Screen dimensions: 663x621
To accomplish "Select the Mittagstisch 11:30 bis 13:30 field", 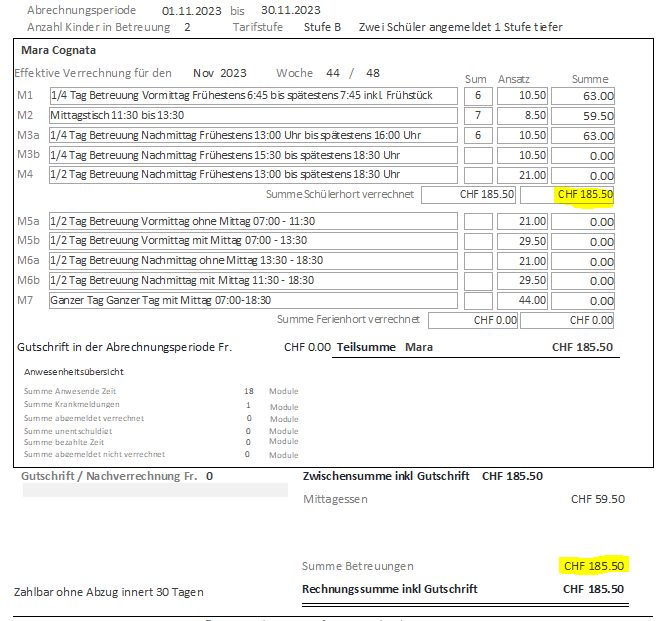I will [253, 116].
